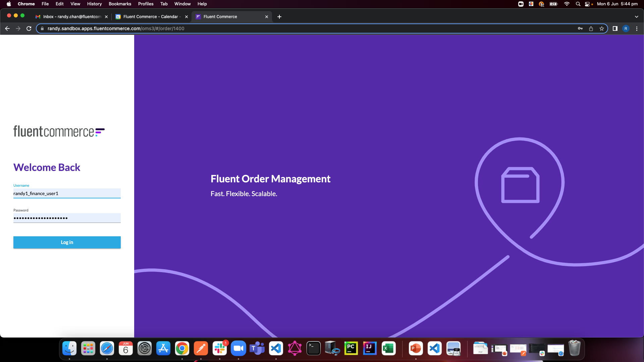Open the History menu
Screen dimensions: 644x362
tap(94, 4)
